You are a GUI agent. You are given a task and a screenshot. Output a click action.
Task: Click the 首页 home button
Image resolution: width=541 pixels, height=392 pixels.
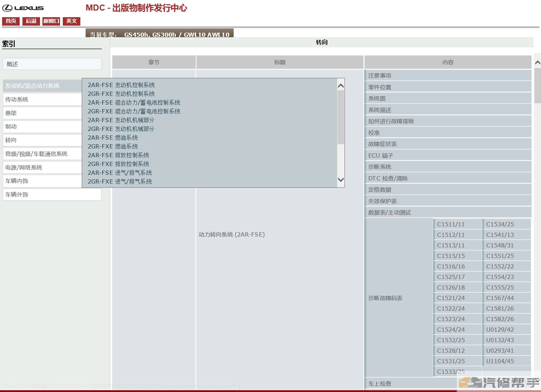pos(11,21)
